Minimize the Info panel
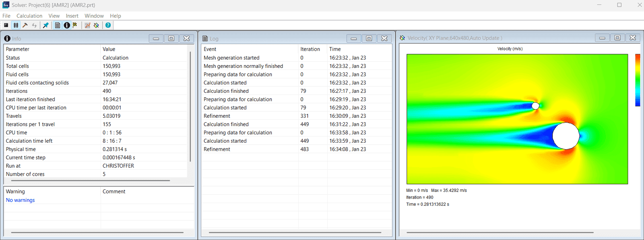 click(156, 39)
